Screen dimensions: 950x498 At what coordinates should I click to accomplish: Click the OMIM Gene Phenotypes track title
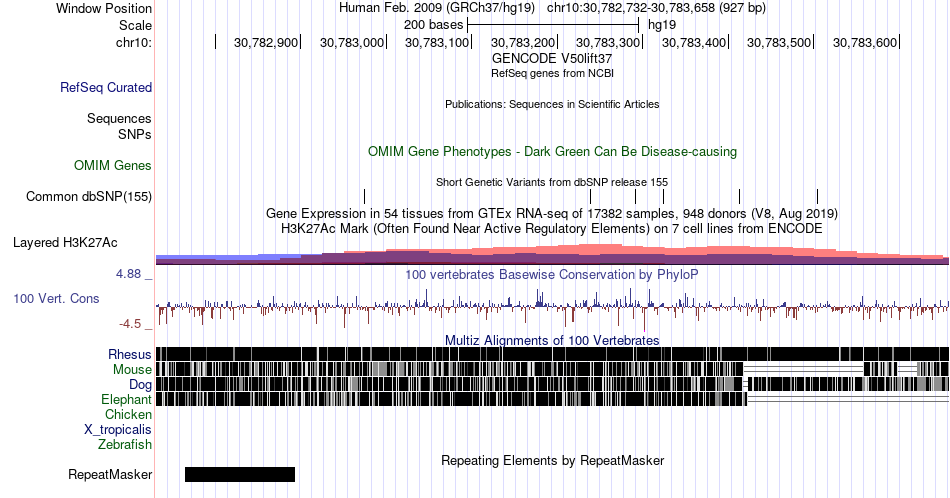coord(552,151)
